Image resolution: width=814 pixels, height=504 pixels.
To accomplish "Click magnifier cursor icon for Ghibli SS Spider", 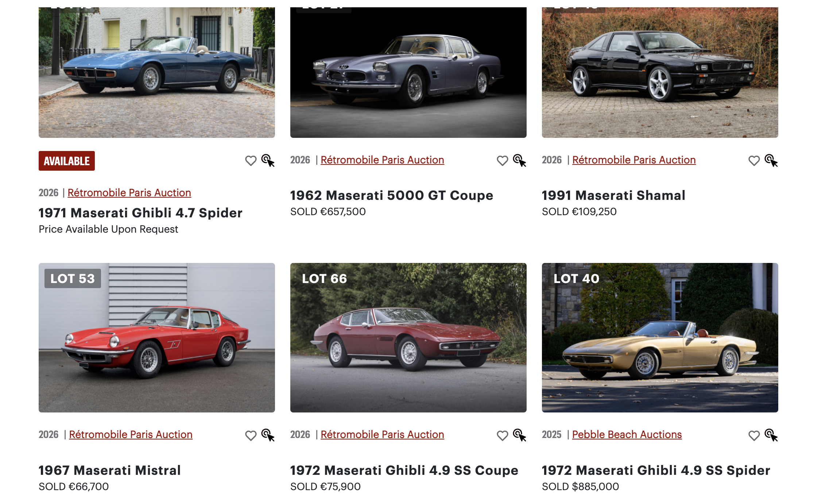I will 771,435.
